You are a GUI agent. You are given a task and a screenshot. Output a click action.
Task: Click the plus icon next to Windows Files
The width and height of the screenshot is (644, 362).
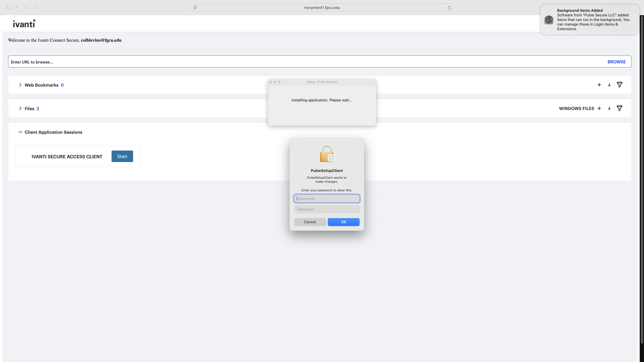click(x=599, y=108)
